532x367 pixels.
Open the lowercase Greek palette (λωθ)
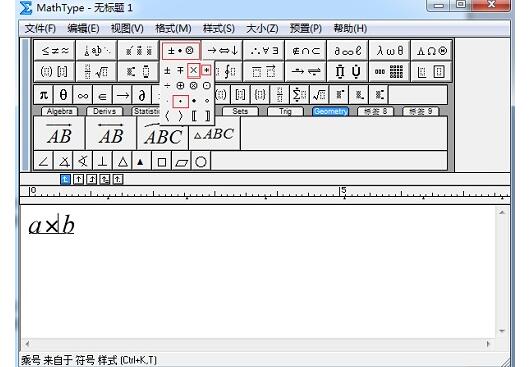(x=390, y=51)
